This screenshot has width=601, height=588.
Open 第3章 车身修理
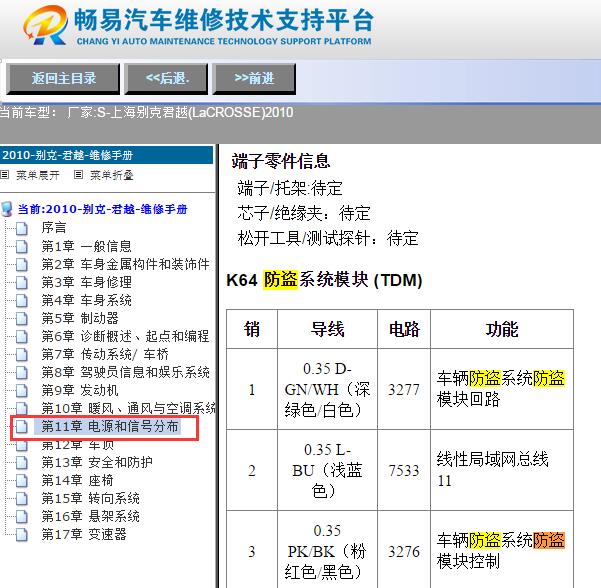pos(87,282)
